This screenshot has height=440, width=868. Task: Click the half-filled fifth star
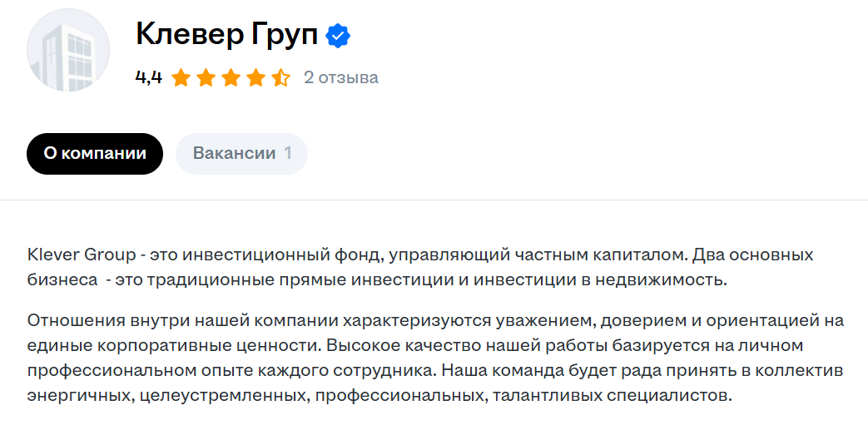click(x=280, y=78)
